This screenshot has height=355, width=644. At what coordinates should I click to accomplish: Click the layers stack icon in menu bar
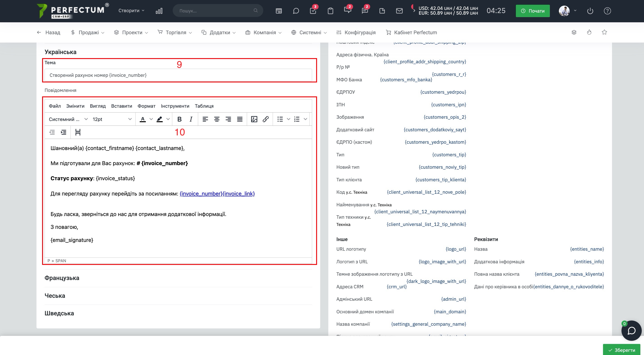(x=574, y=32)
